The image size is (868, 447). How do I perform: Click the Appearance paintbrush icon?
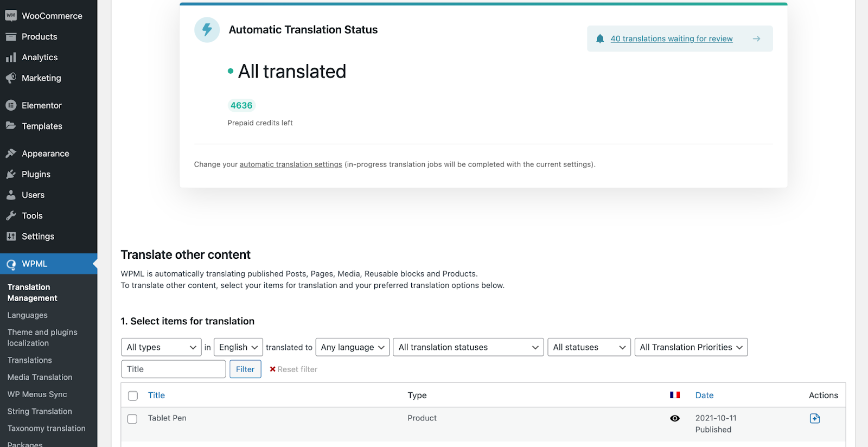(x=11, y=154)
